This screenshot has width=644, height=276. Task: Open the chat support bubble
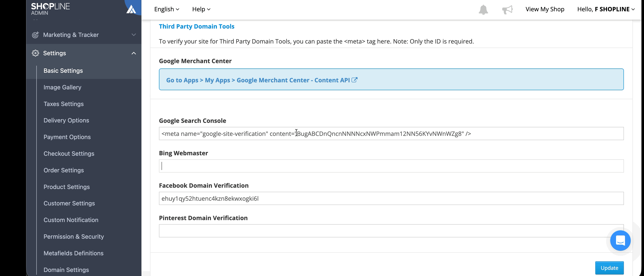(x=620, y=241)
